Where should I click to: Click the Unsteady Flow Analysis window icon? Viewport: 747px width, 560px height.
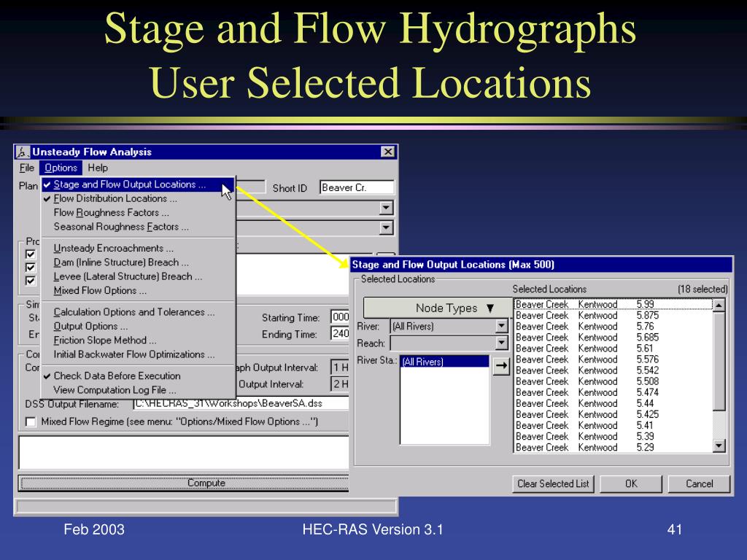[x=23, y=152]
